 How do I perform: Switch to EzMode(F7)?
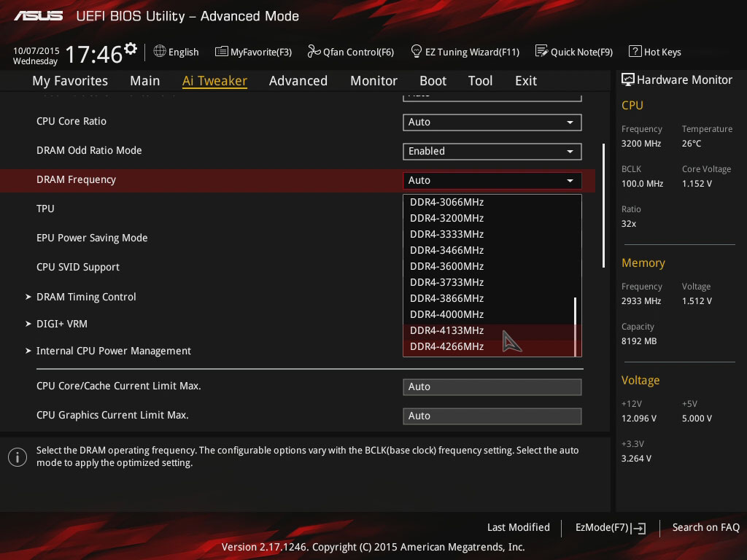[611, 528]
